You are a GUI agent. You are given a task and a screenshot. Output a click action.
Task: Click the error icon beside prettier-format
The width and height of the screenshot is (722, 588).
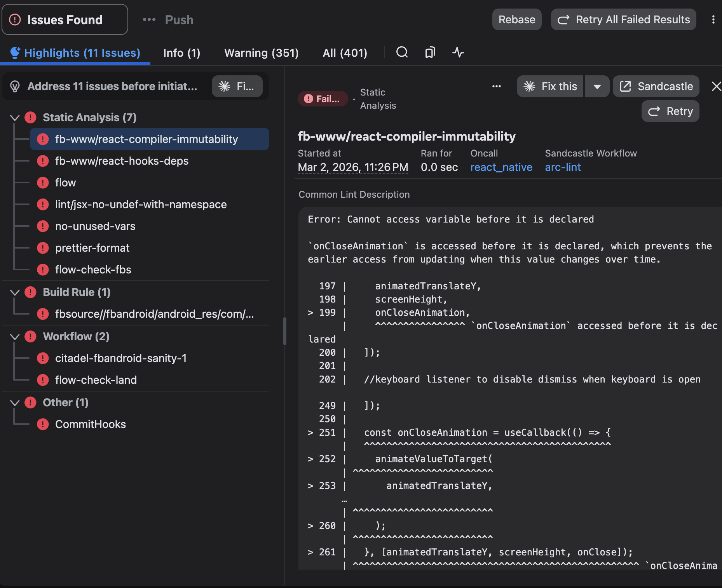(43, 248)
